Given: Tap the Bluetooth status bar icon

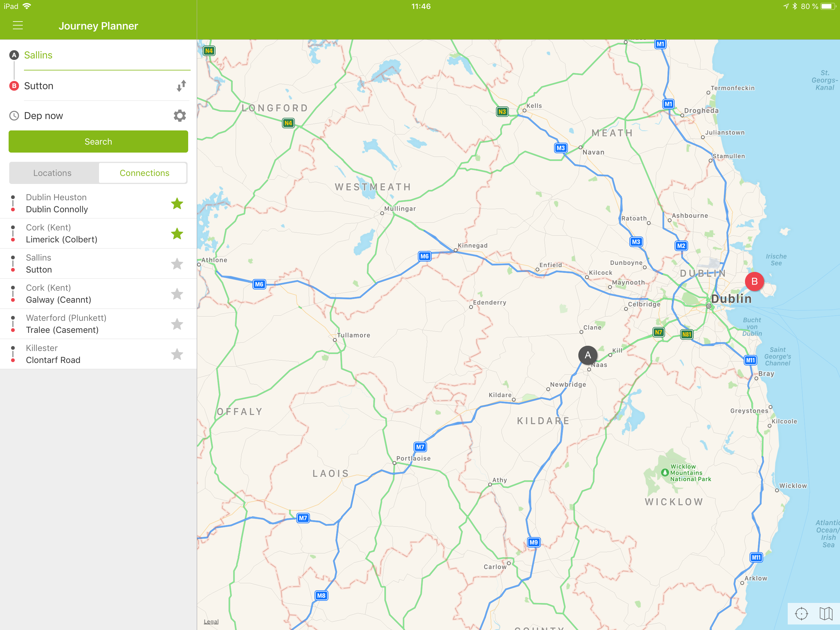Looking at the screenshot, I should [794, 6].
